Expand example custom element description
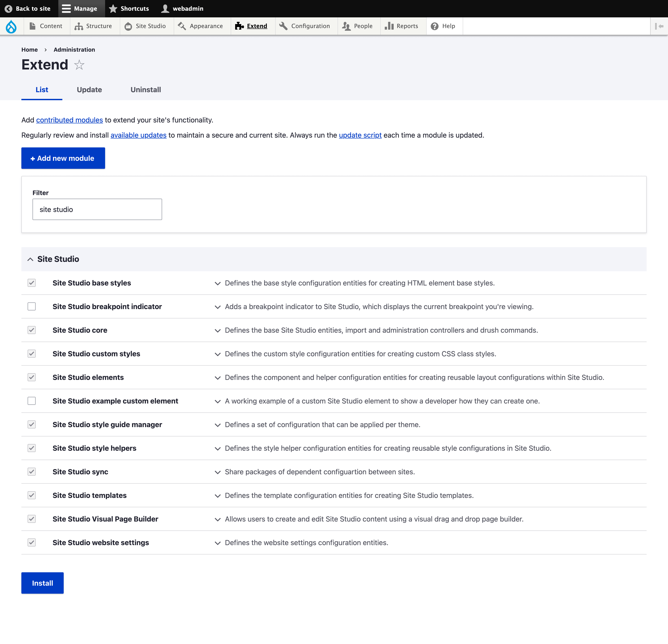The width and height of the screenshot is (668, 644). pyautogui.click(x=218, y=401)
